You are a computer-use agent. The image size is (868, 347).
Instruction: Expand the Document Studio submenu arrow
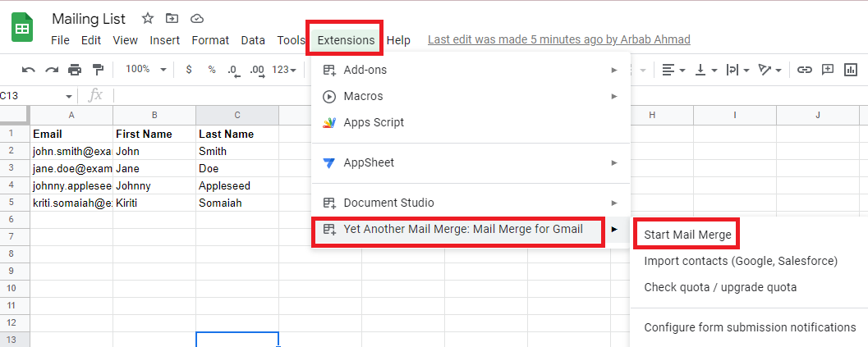pos(614,203)
